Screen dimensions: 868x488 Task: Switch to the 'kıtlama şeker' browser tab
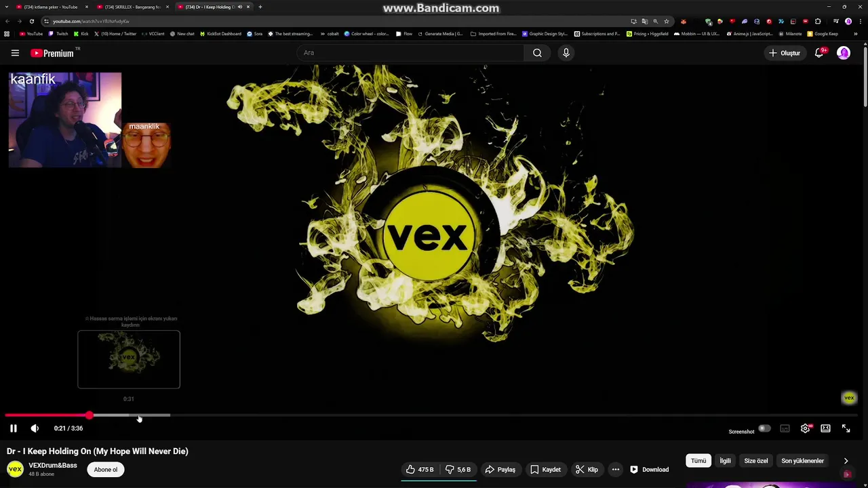pyautogui.click(x=51, y=7)
